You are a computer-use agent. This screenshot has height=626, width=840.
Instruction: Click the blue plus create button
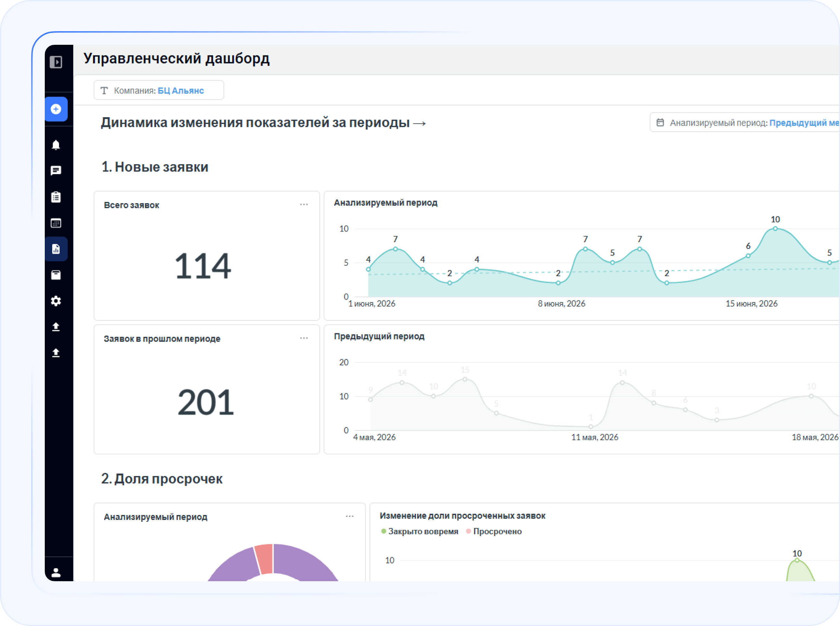(56, 109)
